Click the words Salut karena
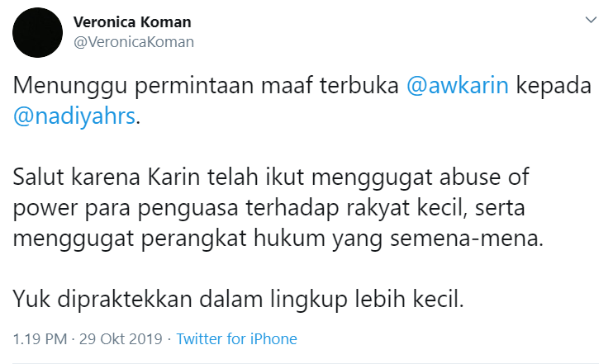The image size is (613, 364). click(x=77, y=177)
